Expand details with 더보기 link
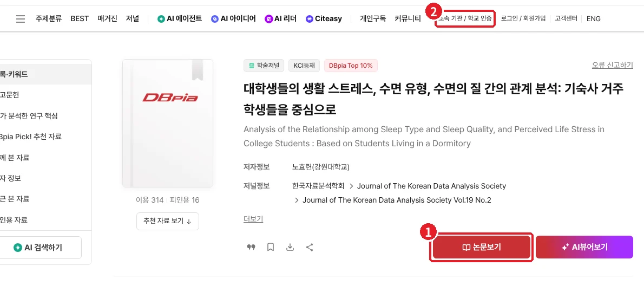 point(253,219)
